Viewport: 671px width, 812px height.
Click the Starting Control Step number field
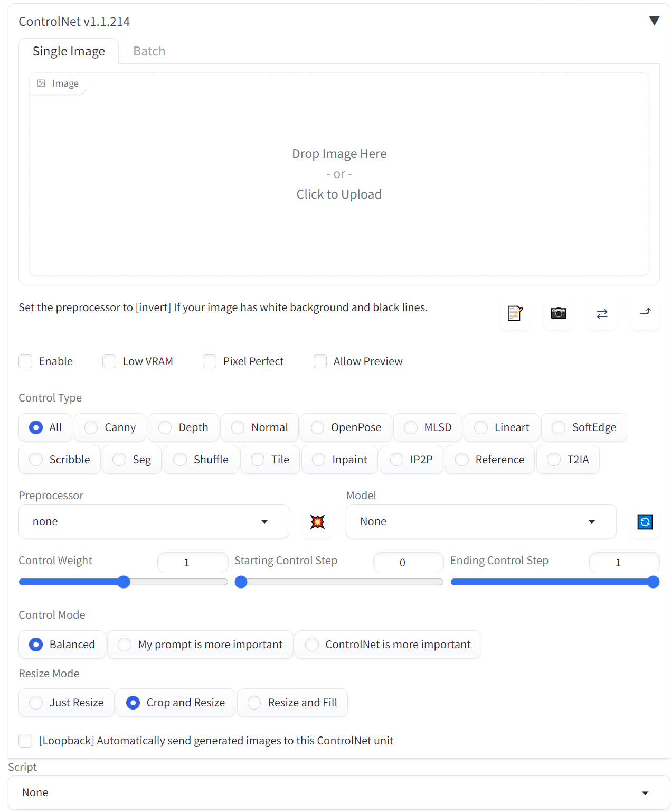409,562
